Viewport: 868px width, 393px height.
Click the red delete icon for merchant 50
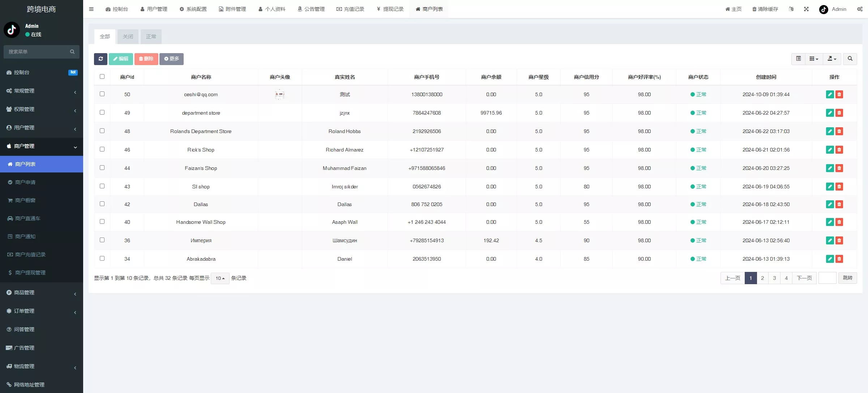pyautogui.click(x=839, y=94)
